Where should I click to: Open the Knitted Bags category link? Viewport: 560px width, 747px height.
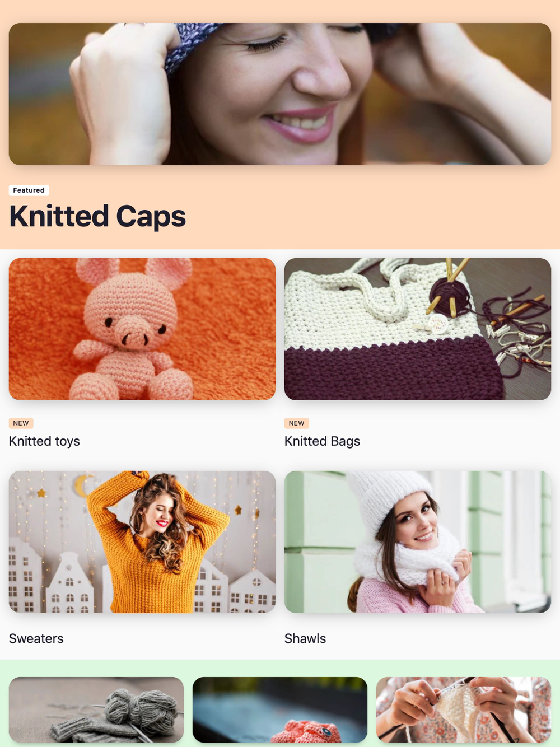(322, 441)
